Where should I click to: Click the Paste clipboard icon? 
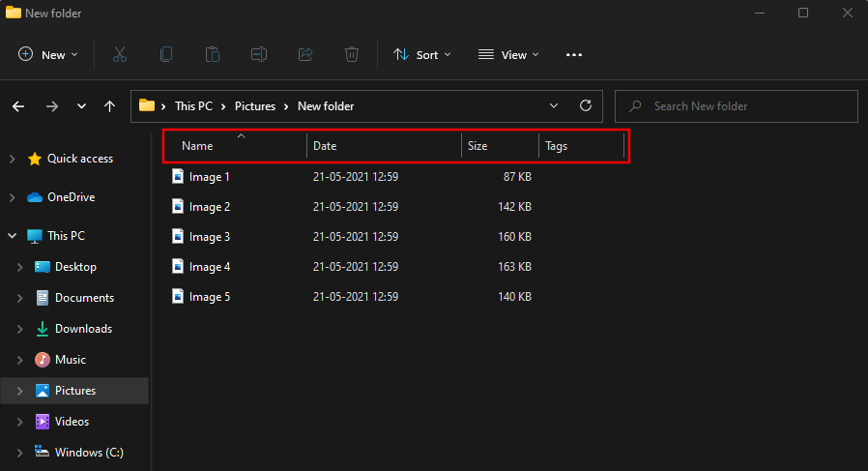[x=213, y=55]
